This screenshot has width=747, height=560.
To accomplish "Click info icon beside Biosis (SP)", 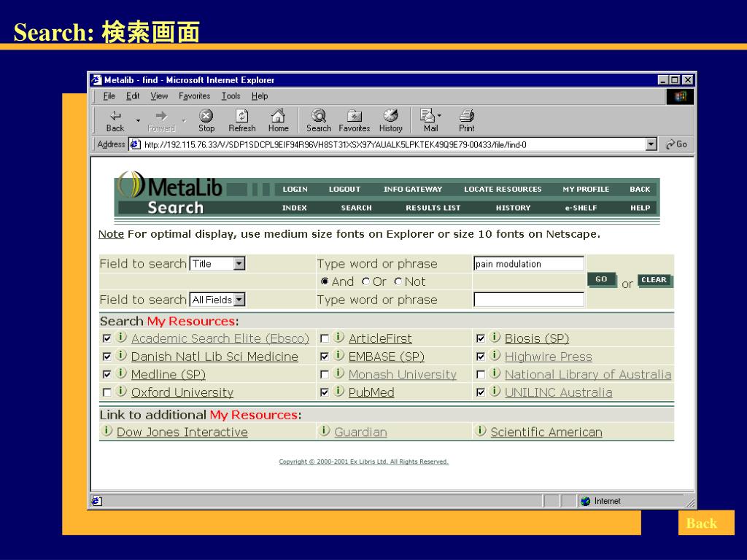I will click(x=495, y=337).
